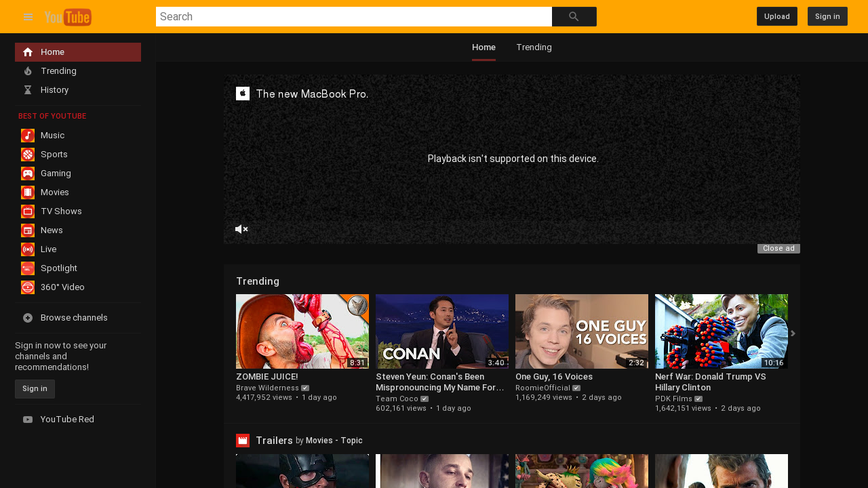
Task: Open the TV Shows icon
Action: click(28, 211)
